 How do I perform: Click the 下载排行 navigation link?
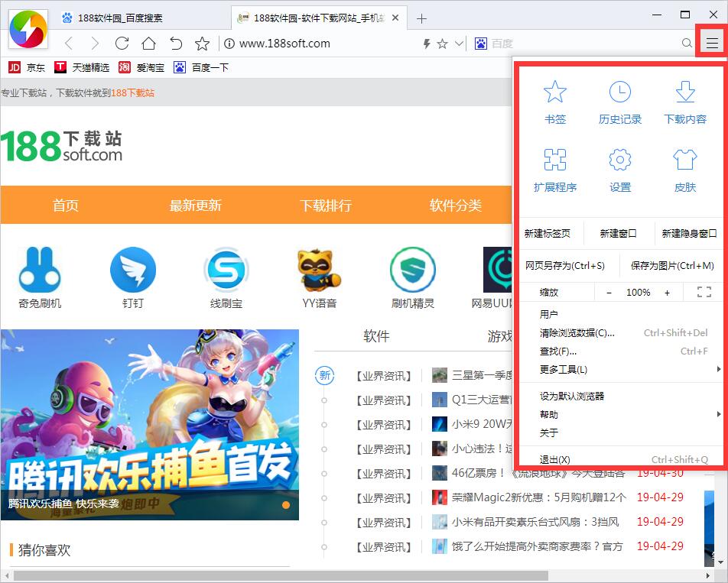point(326,206)
